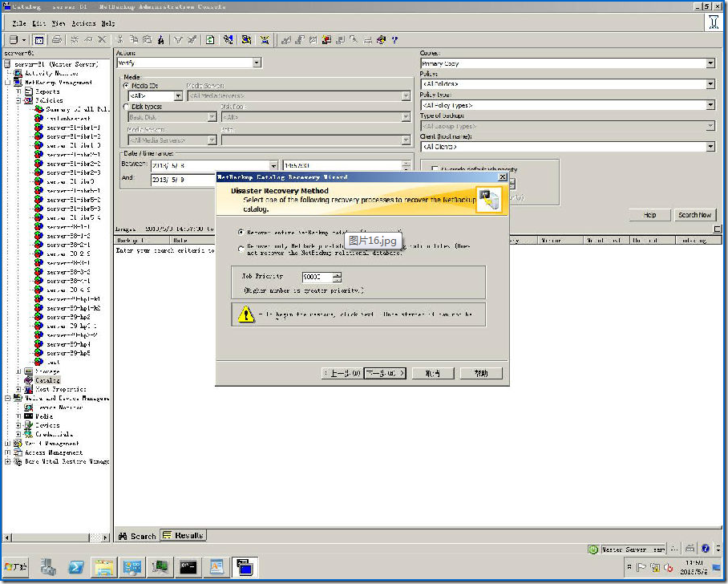Collapse Media and Device Management node
Image resolution: width=728 pixels, height=584 pixels.
click(7, 398)
